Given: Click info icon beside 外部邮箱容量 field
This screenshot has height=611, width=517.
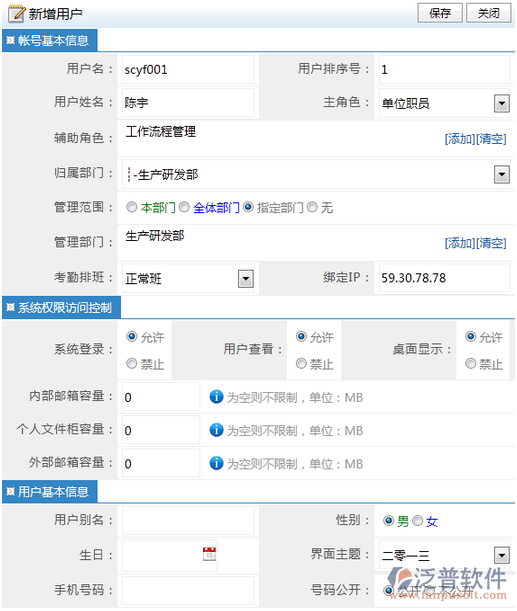Looking at the screenshot, I should 216,463.
